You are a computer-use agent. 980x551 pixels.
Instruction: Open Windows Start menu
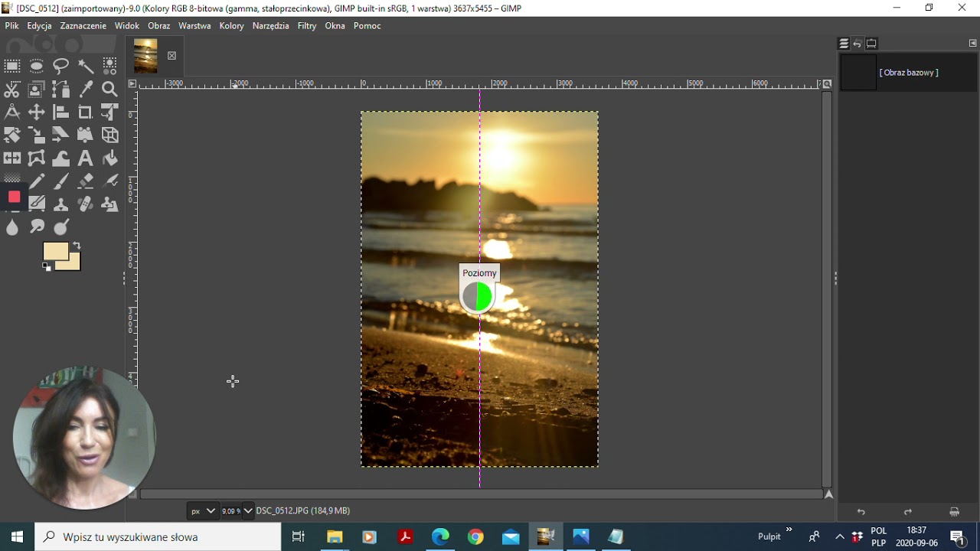17,537
